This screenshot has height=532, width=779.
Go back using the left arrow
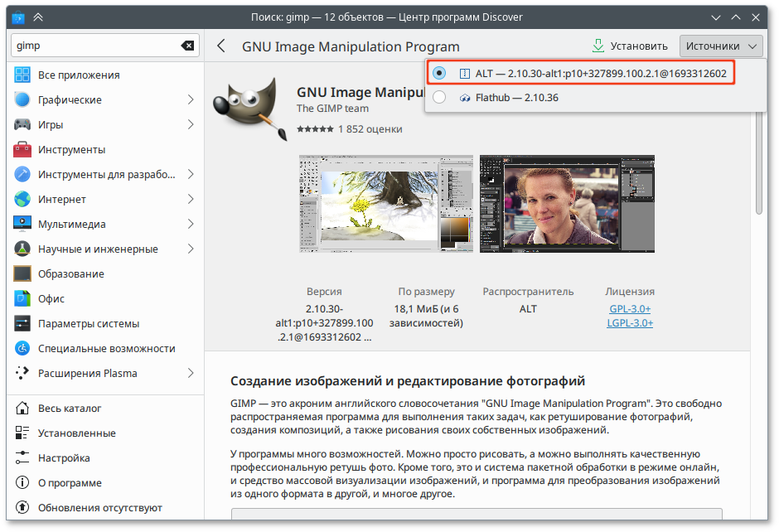[x=221, y=46]
